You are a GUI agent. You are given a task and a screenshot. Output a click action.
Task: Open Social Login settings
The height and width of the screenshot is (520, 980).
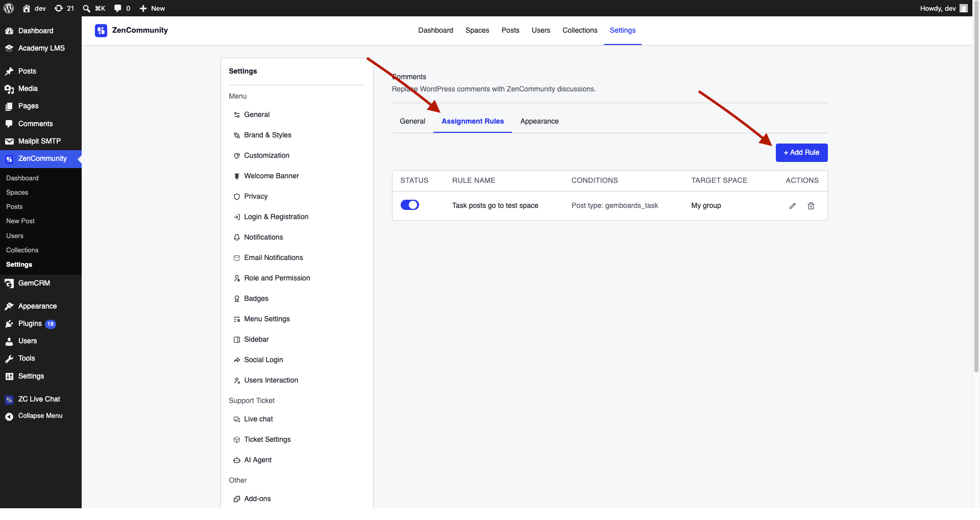coord(263,360)
